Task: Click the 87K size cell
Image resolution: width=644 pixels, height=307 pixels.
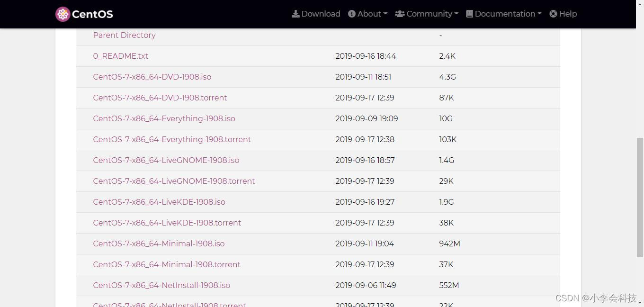Action: pos(447,98)
